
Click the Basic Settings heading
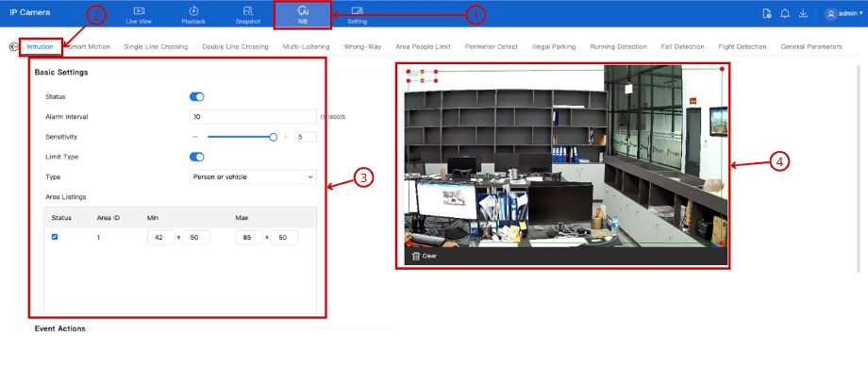click(x=61, y=72)
